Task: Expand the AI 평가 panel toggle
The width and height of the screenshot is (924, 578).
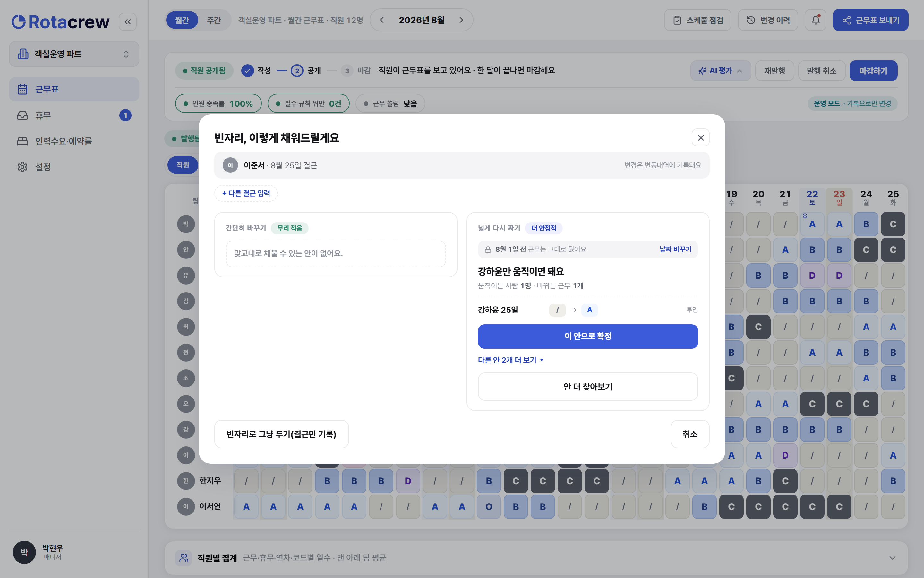Action: 721,71
